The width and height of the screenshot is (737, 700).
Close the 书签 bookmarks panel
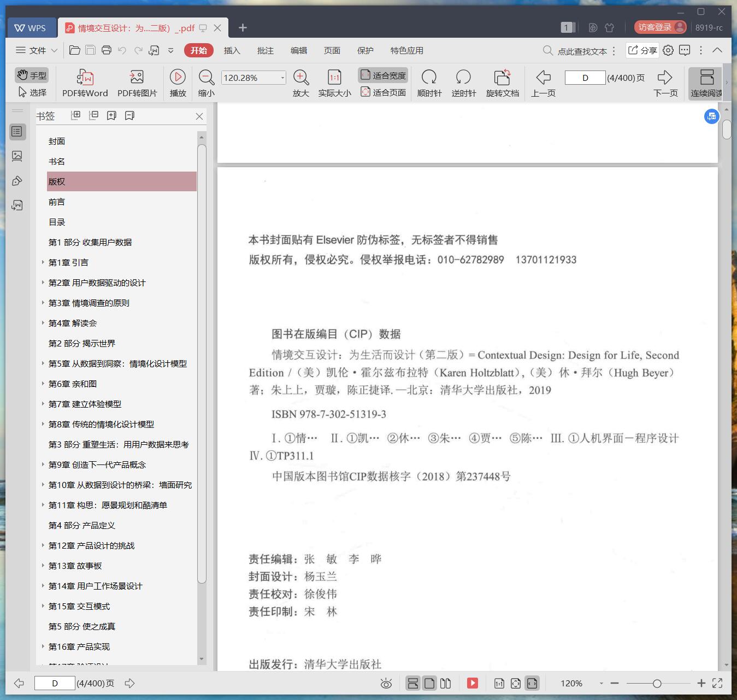click(x=199, y=116)
